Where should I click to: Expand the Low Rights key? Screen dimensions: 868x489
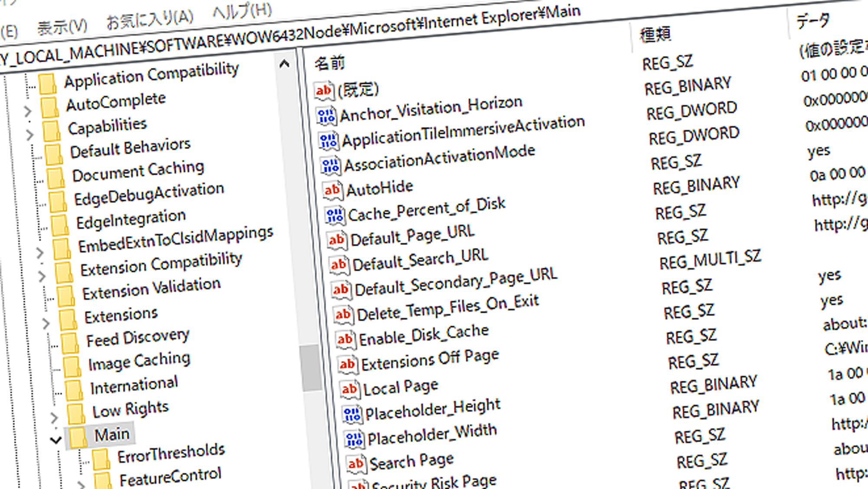(54, 418)
